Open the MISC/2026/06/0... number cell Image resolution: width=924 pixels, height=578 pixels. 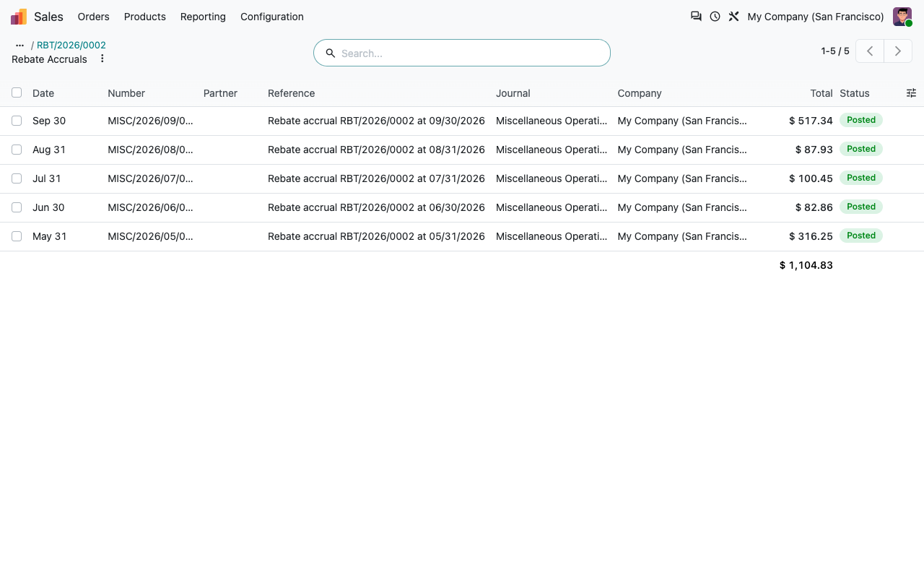[150, 207]
